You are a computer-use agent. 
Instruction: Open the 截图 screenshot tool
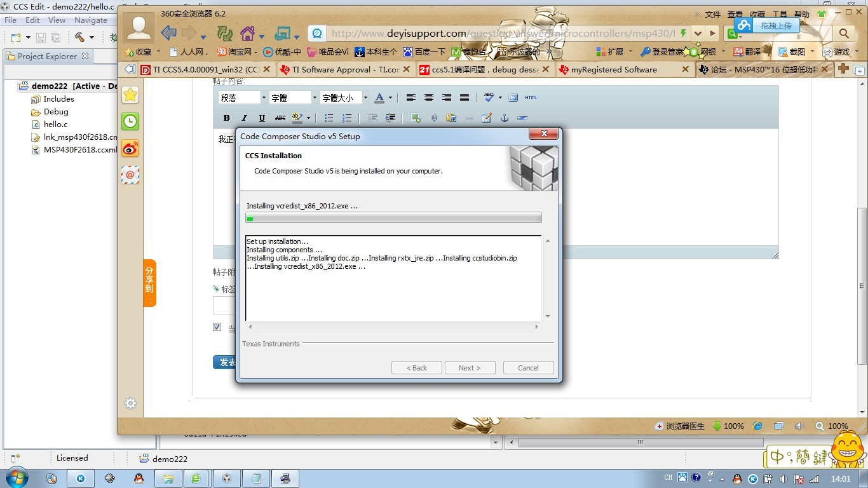coord(792,51)
